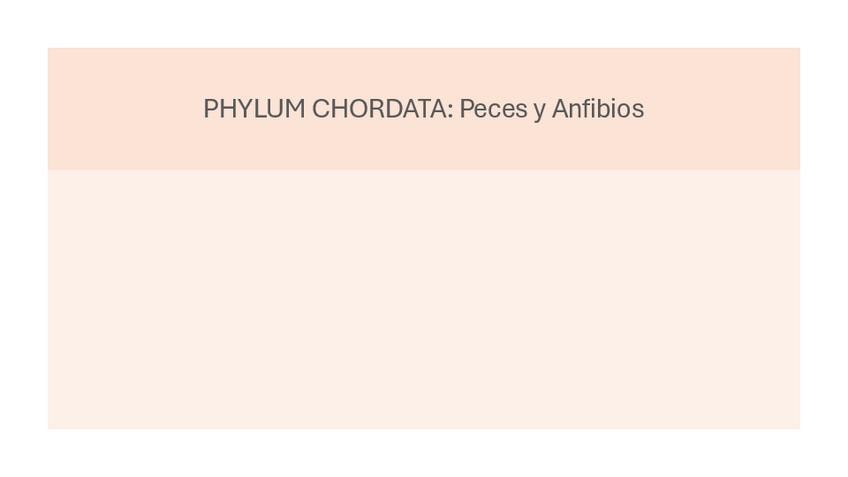Click the title banner left of PHYLUM

coord(120,108)
